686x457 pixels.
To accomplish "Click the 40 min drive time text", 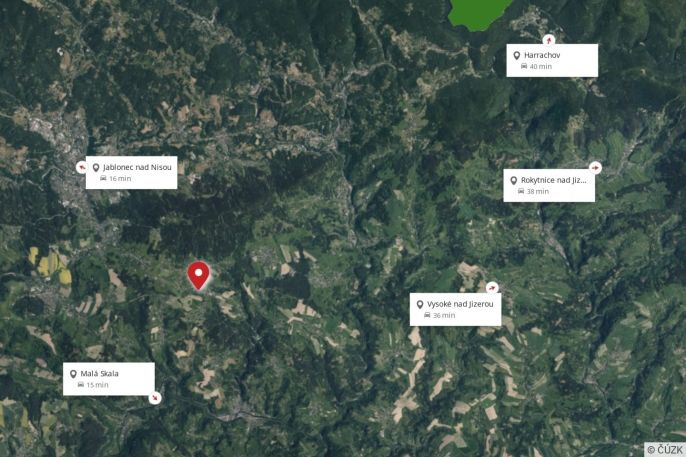I will tap(541, 66).
